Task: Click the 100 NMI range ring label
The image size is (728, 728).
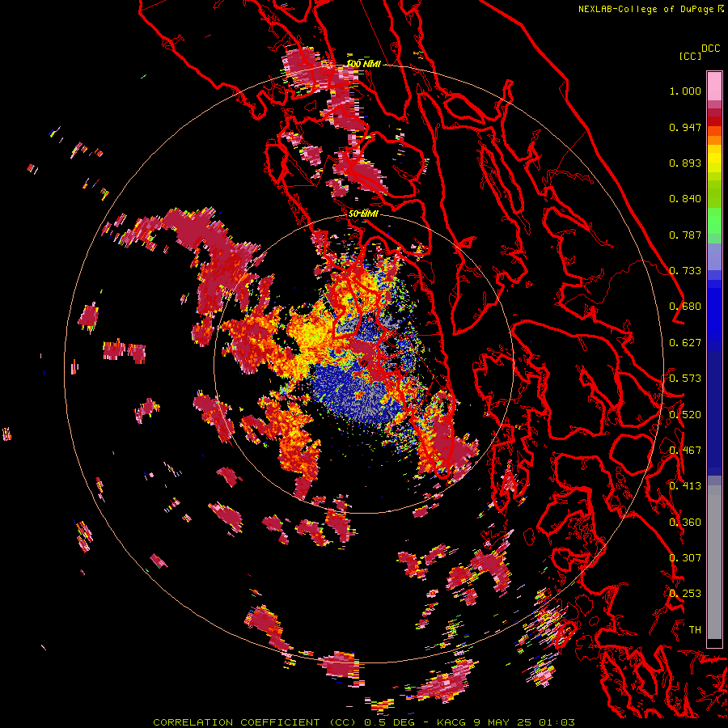Action: tap(363, 64)
